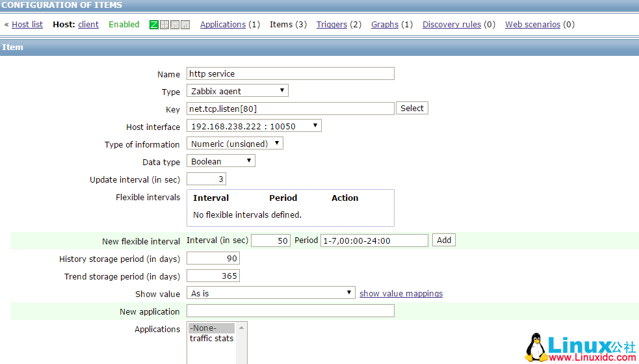This screenshot has height=364, width=639.
Task: Expand the Host interface dropdown
Action: [254, 126]
